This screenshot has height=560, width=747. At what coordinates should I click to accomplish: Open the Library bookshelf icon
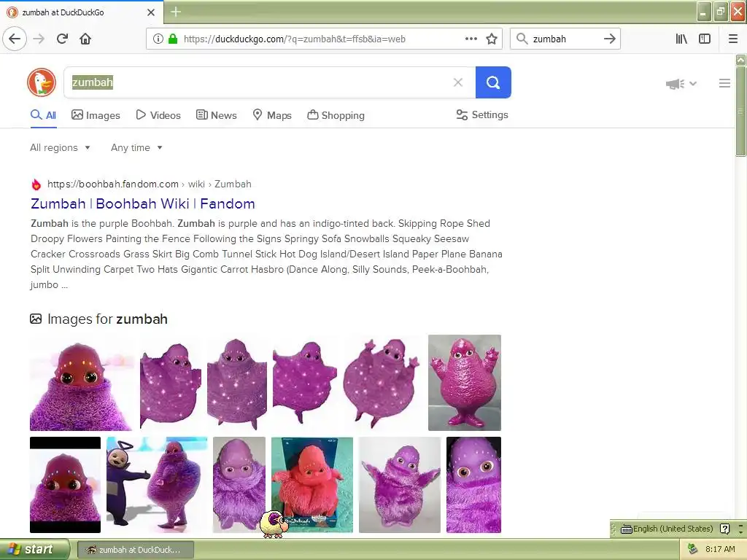pos(681,39)
